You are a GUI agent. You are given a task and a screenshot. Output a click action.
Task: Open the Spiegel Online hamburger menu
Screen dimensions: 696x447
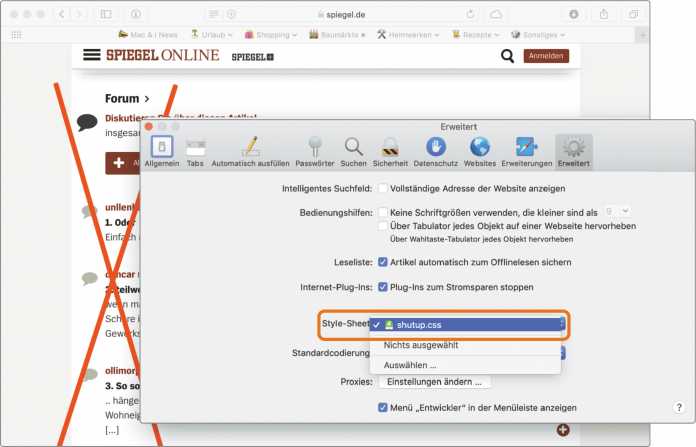coord(91,55)
